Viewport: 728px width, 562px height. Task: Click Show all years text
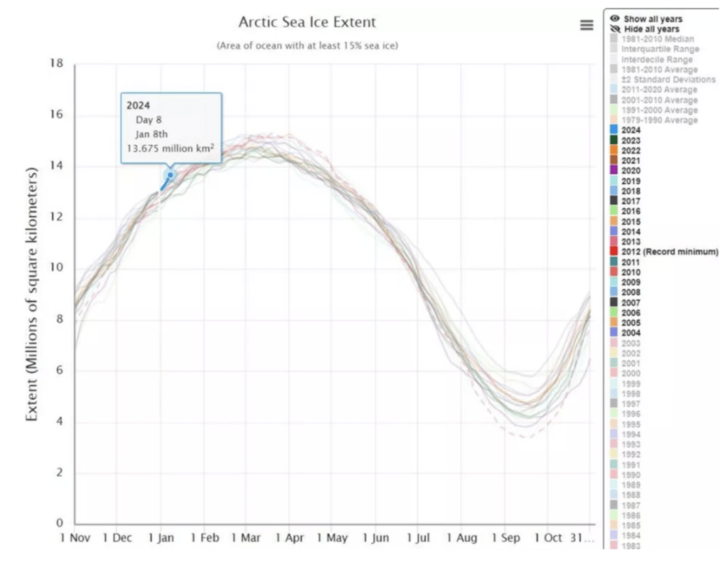(x=653, y=18)
